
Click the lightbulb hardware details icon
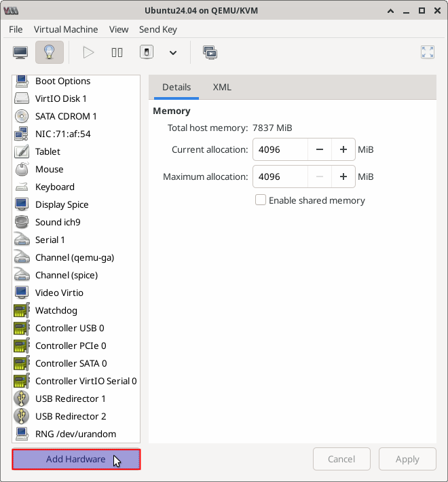click(x=49, y=52)
